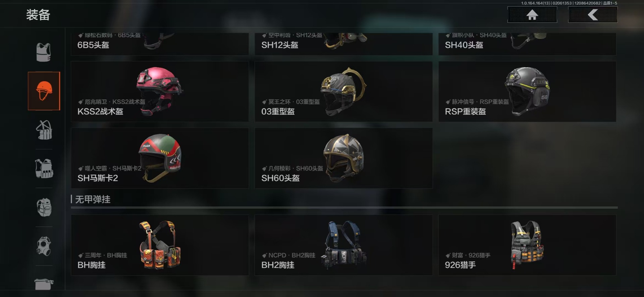Select the SH12头盔 card at top

[x=343, y=44]
